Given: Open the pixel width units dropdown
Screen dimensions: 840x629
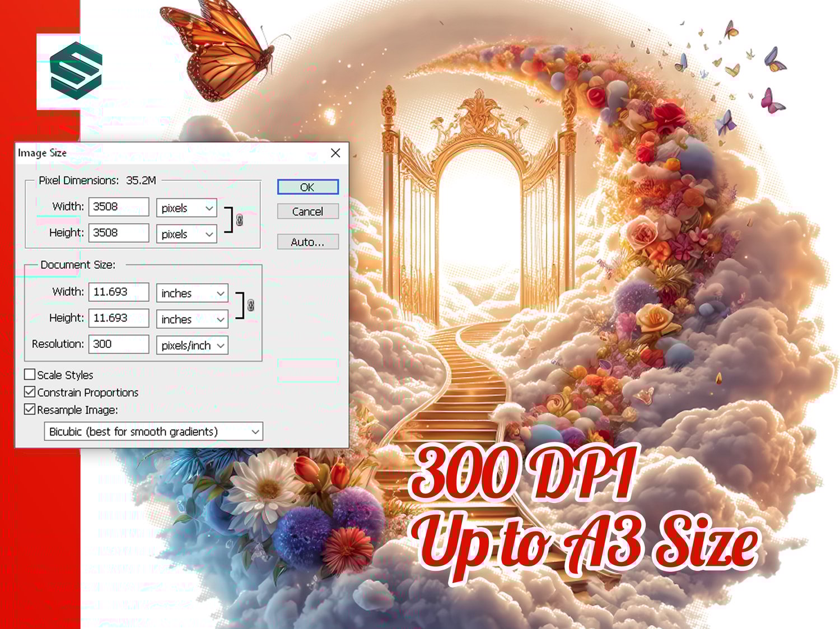Looking at the screenshot, I should coord(186,208).
